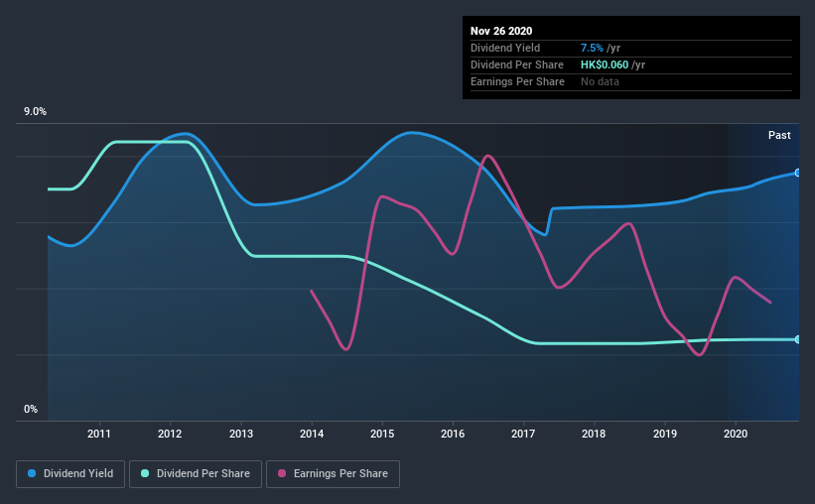Toggle the Earnings Per Share legend button
Image resolution: width=815 pixels, height=504 pixels.
tap(333, 474)
